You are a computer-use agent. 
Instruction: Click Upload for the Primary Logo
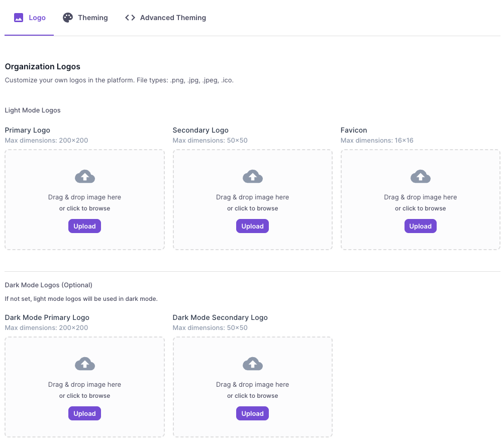84,226
